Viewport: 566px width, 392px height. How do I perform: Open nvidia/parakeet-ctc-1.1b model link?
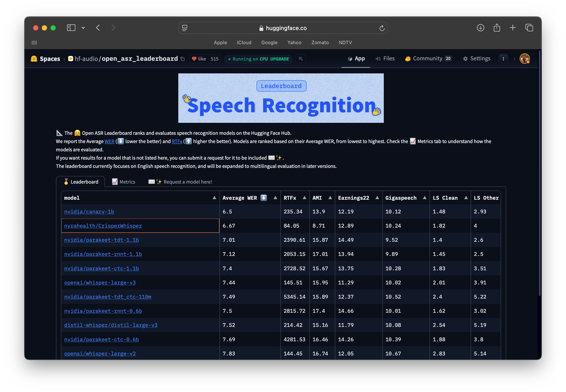[101, 269]
